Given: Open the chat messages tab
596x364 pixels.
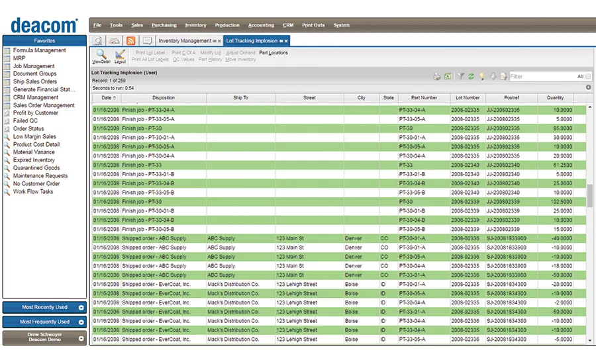Looking at the screenshot, I should click(x=147, y=40).
